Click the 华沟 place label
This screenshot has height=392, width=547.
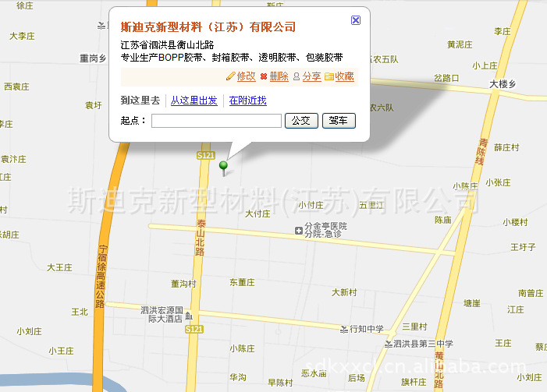click(x=238, y=377)
